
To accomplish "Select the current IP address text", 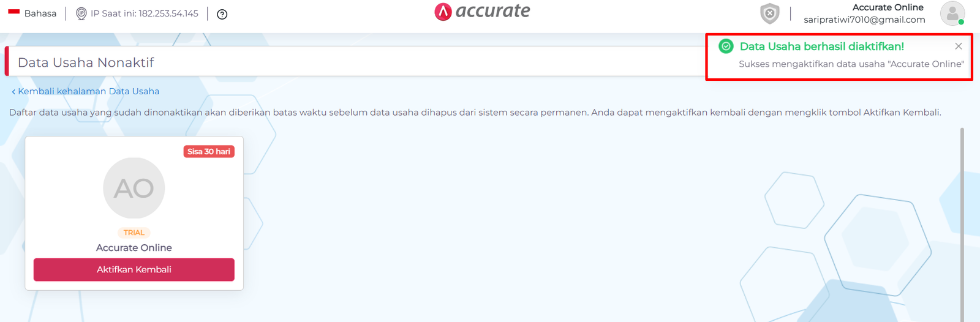I will 145,13.
